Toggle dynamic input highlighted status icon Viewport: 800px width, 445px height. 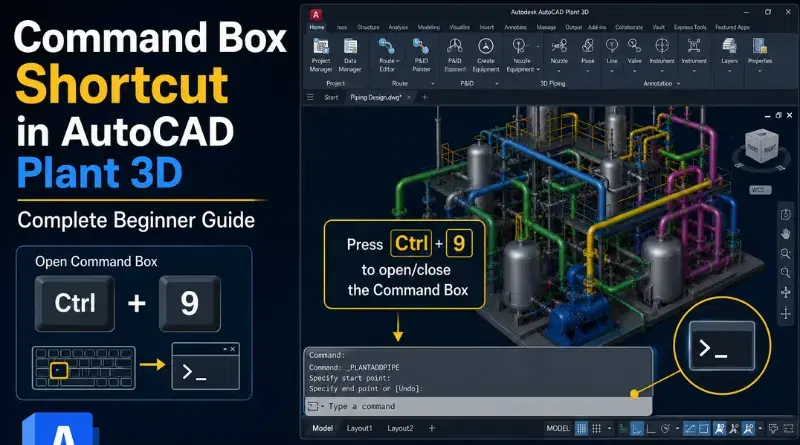(637, 429)
